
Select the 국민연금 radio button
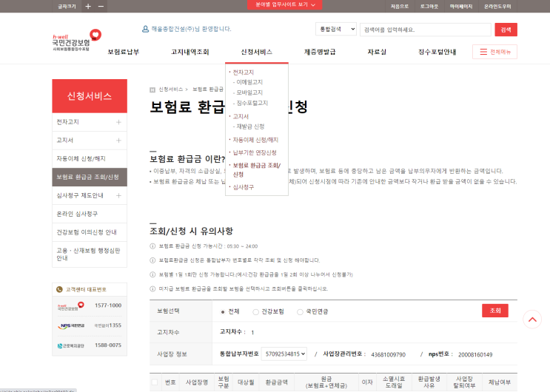tap(300, 311)
